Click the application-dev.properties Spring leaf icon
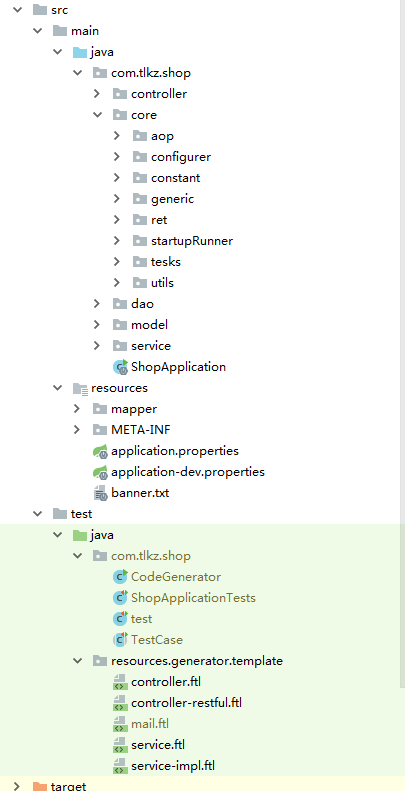This screenshot has width=405, height=791. pyautogui.click(x=100, y=472)
